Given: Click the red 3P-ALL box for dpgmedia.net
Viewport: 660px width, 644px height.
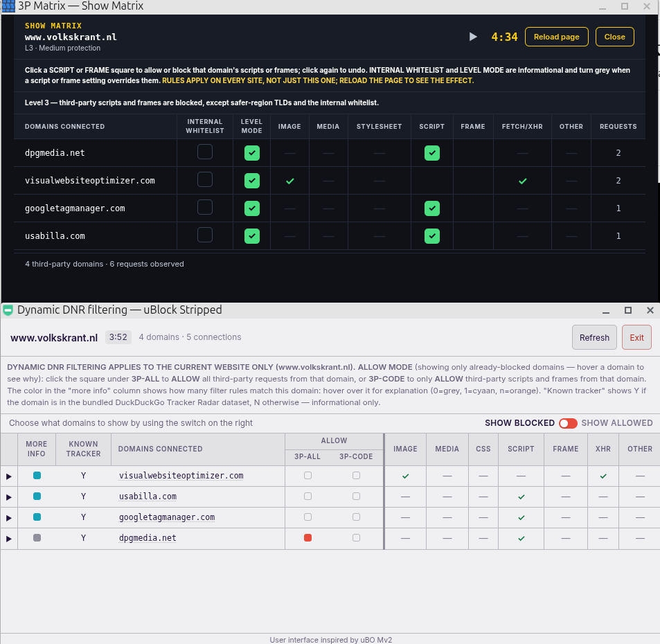Looking at the screenshot, I should tap(307, 537).
